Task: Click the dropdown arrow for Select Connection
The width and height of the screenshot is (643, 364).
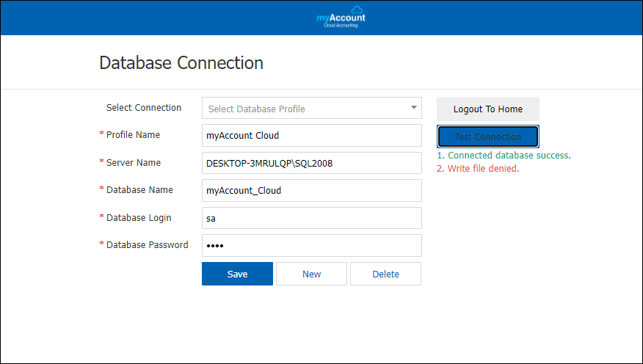Action: click(414, 108)
